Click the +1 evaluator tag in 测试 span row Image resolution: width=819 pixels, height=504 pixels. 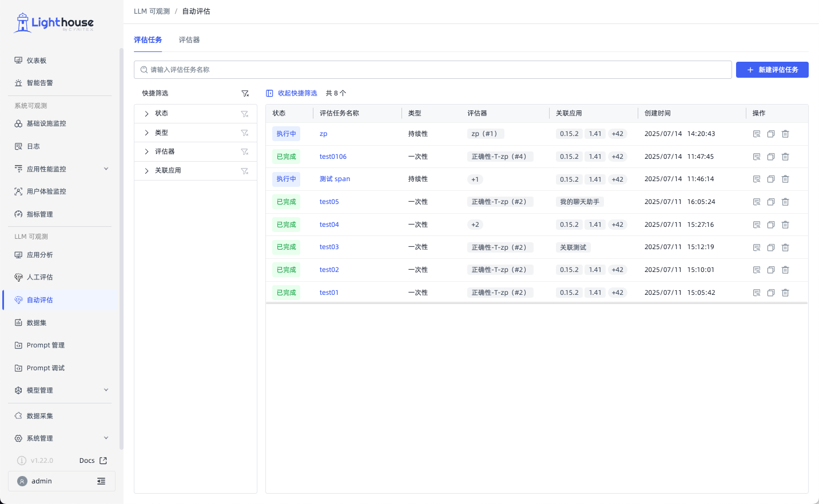[x=475, y=179]
